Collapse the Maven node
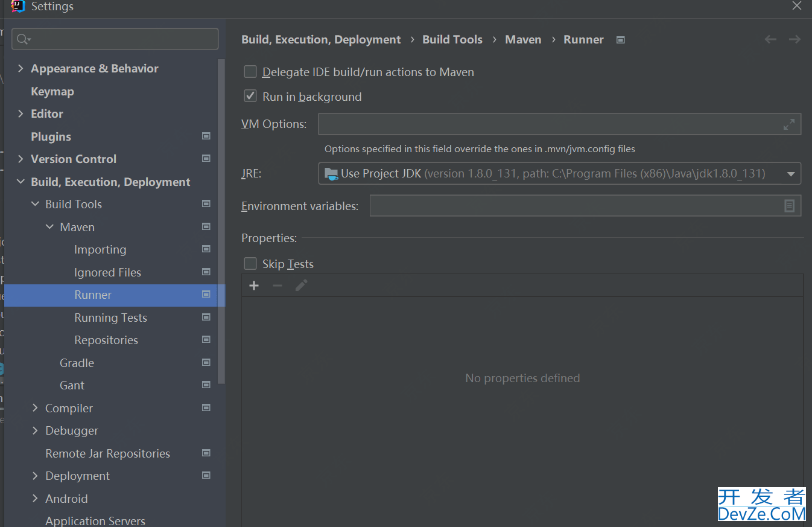812x527 pixels. (x=49, y=227)
